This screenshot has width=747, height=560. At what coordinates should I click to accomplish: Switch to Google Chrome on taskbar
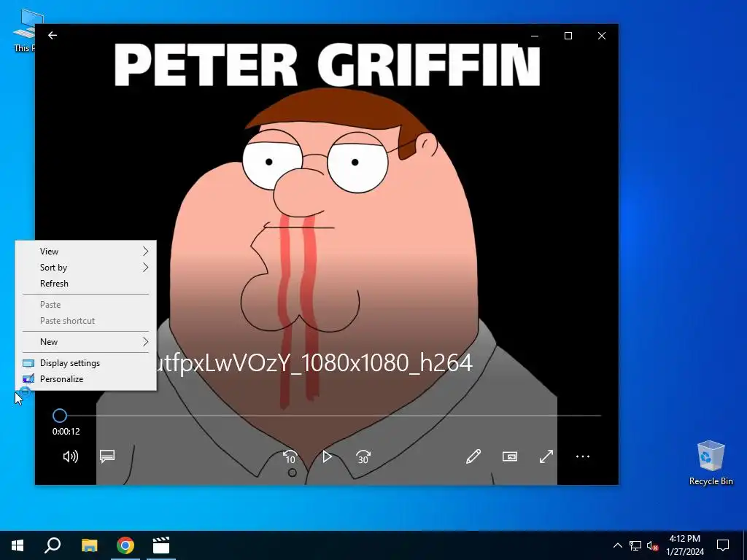pyautogui.click(x=125, y=545)
